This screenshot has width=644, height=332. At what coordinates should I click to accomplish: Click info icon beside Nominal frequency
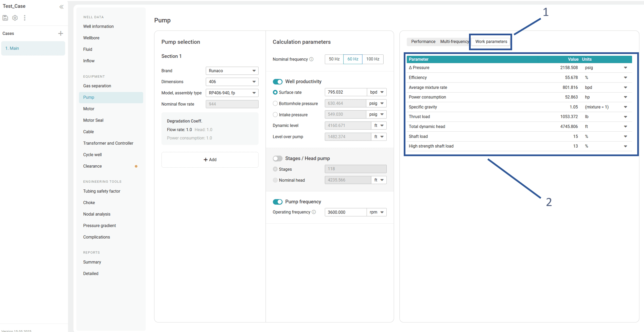[x=311, y=59]
